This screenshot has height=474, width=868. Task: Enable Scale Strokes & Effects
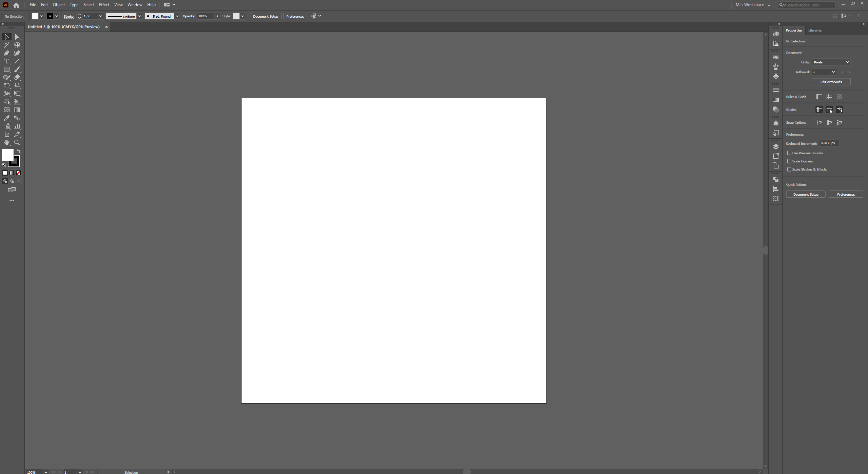pos(789,170)
